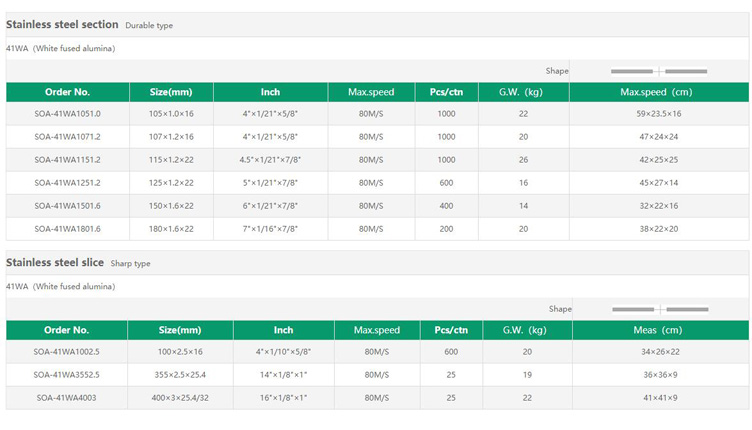The image size is (752, 430).
Task: Open product SOA-41WA1801.6
Action: [67, 229]
